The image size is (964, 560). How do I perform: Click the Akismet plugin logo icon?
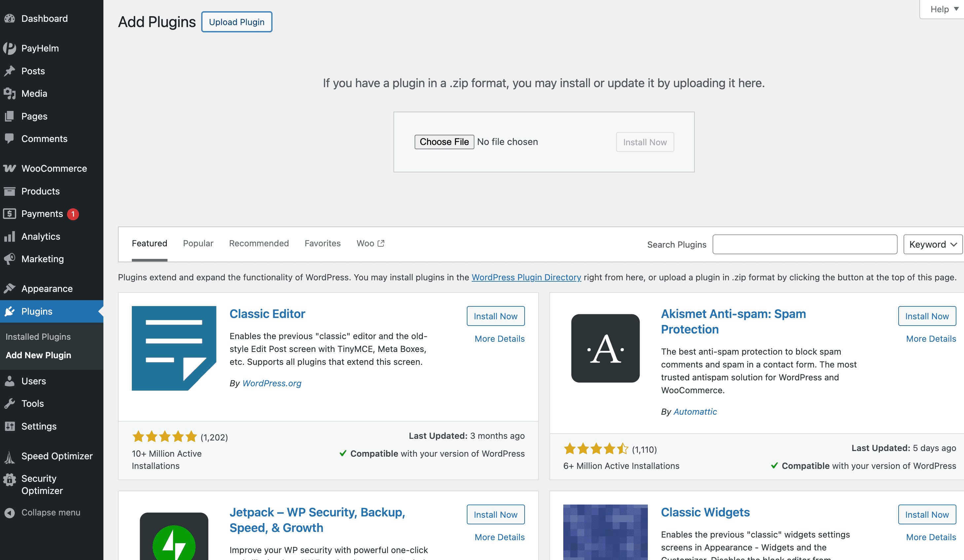pos(605,348)
